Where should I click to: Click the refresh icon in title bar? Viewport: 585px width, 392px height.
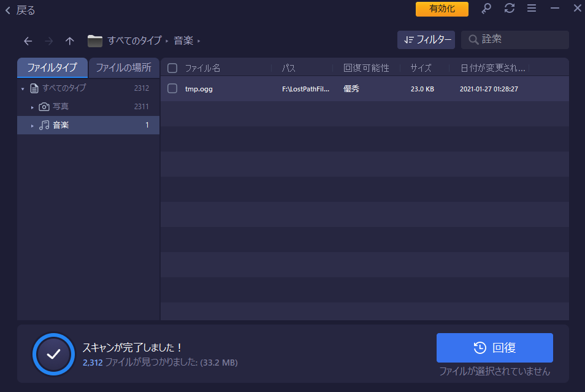click(x=509, y=9)
